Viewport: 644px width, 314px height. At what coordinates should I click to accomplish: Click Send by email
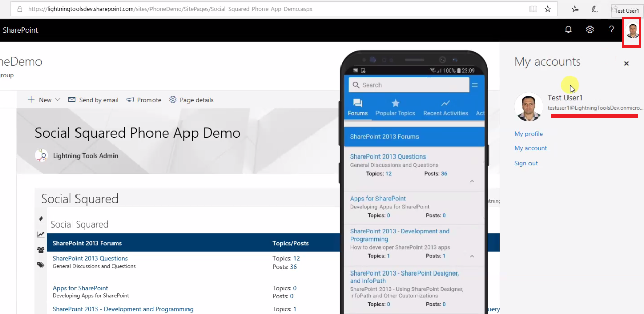pyautogui.click(x=93, y=100)
